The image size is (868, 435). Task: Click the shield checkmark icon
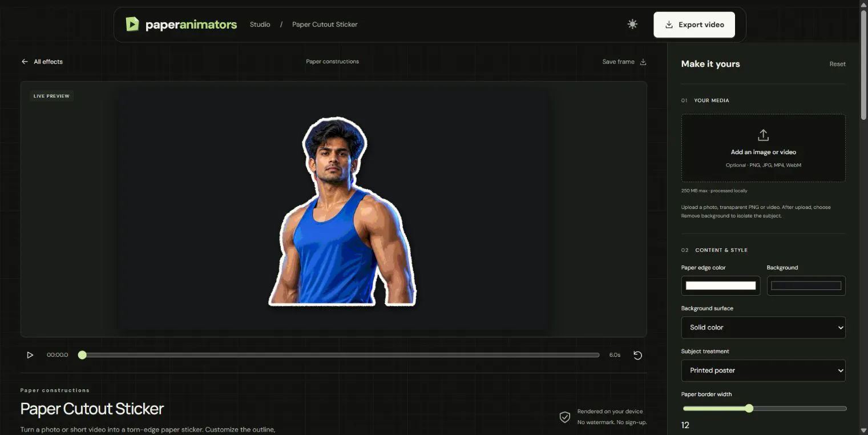point(564,417)
